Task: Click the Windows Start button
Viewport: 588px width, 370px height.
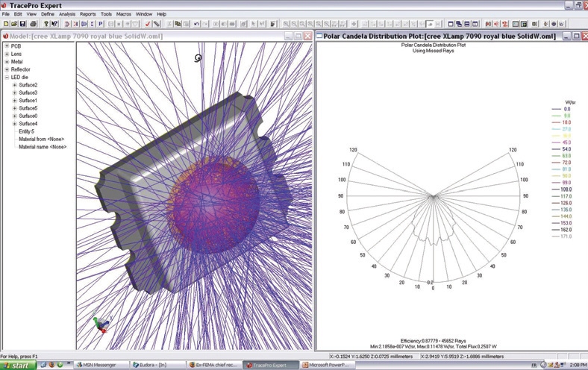Action: (19, 366)
